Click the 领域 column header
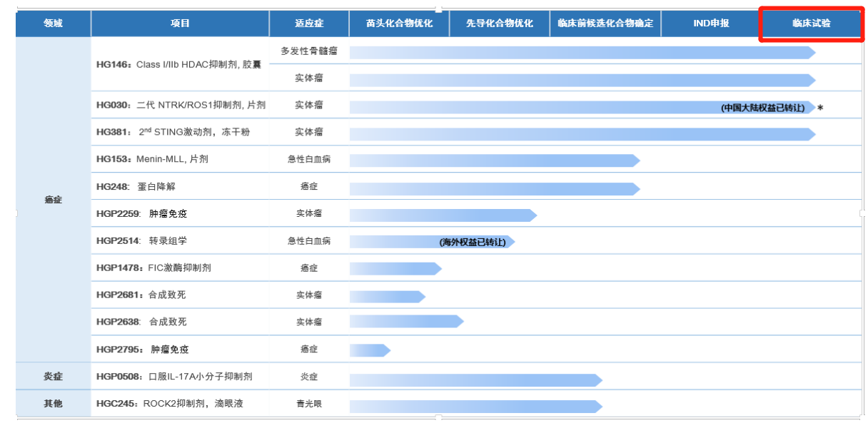This screenshot has height=423, width=868. click(x=53, y=23)
